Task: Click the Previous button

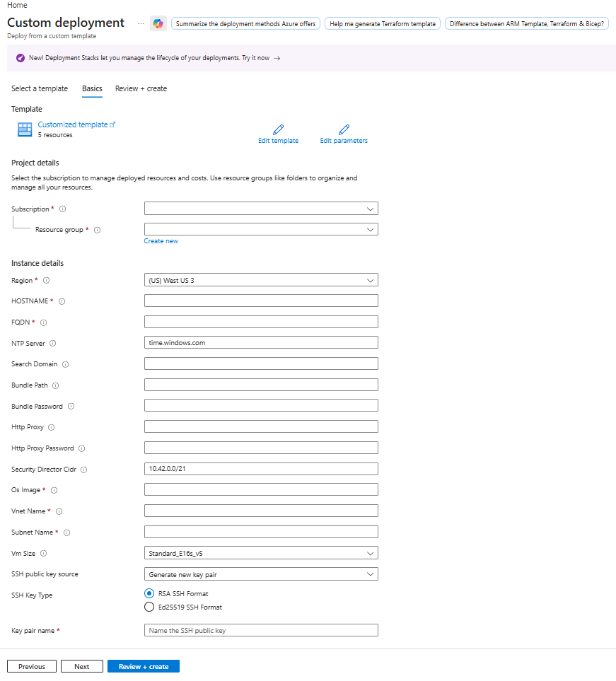Action: pyautogui.click(x=32, y=666)
